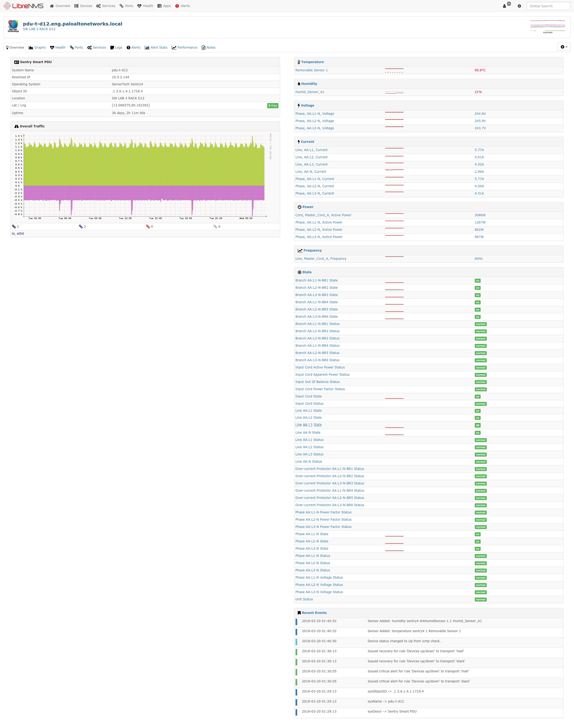Click the LibreNMS logo
Viewport: 574px width, 728px height.
point(24,6)
